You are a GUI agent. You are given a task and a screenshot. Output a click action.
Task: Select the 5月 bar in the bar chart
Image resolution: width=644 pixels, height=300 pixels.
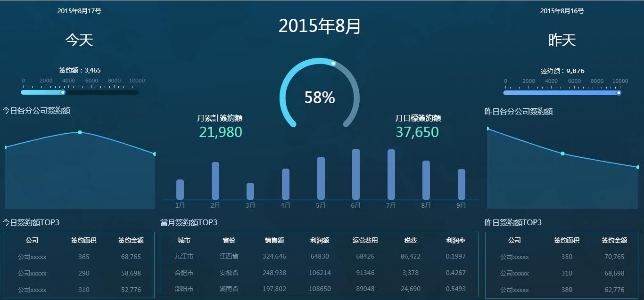point(321,178)
